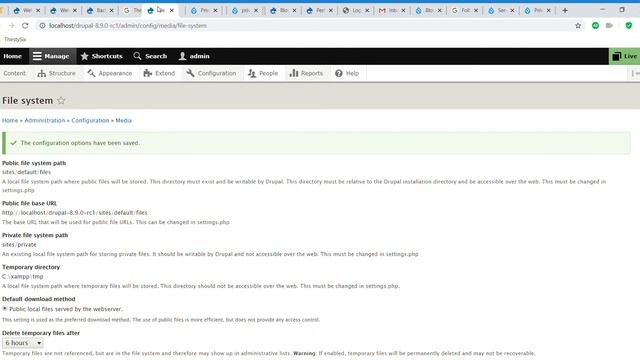Switch to the Gmail Inbox tab
This screenshot has width=640, height=360.
(x=391, y=10)
